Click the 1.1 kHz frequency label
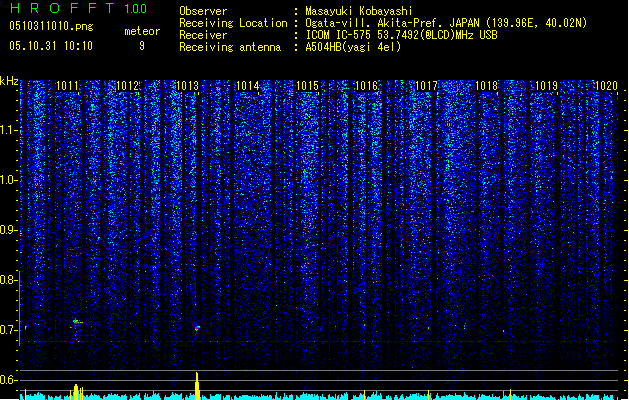629x400 pixels. 8,130
